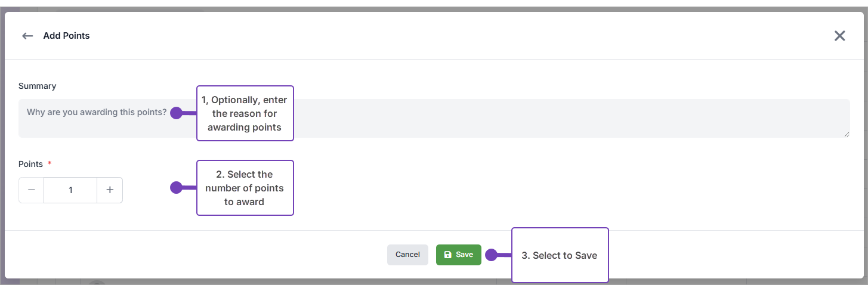Increase points with the plus button
868x285 pixels.
(x=110, y=190)
